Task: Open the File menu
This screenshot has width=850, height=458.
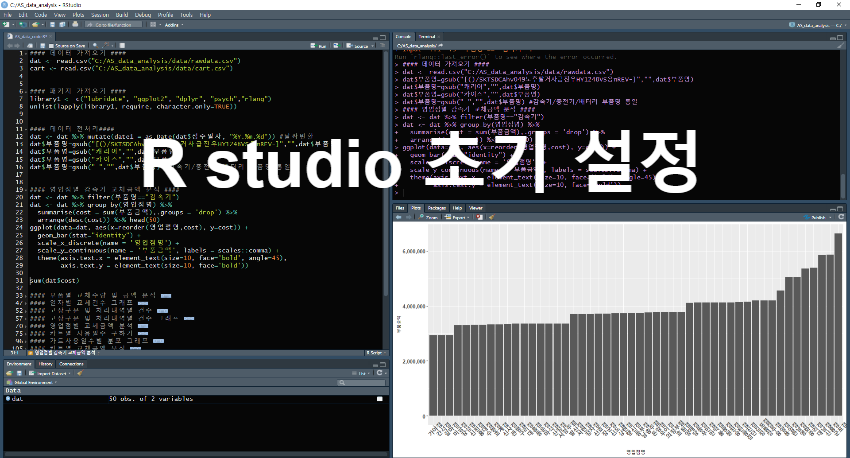Action: 8,15
